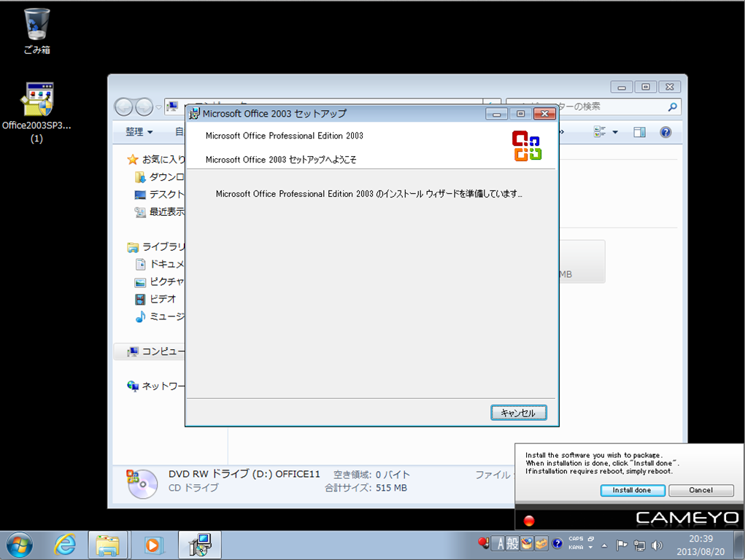
Task: Go back in the Explorer window
Action: coord(124,107)
